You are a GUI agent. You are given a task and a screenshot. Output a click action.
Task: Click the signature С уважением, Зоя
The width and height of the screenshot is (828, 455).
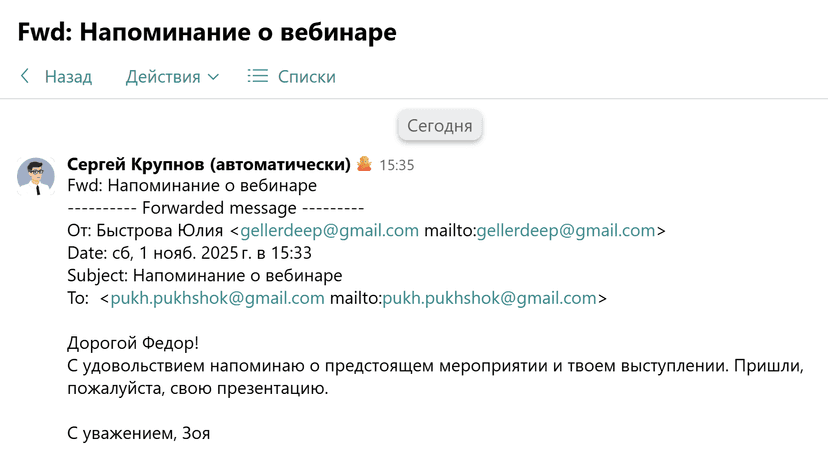[138, 433]
